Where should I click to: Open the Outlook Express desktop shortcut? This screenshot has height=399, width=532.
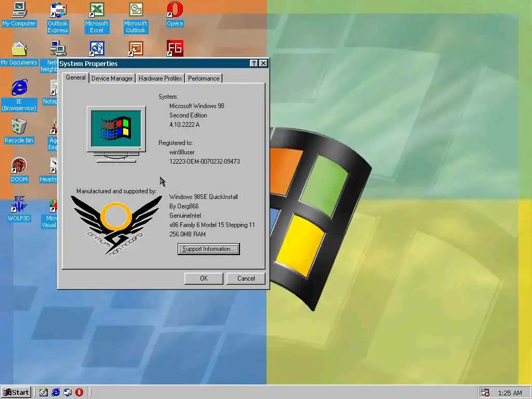pos(58,17)
